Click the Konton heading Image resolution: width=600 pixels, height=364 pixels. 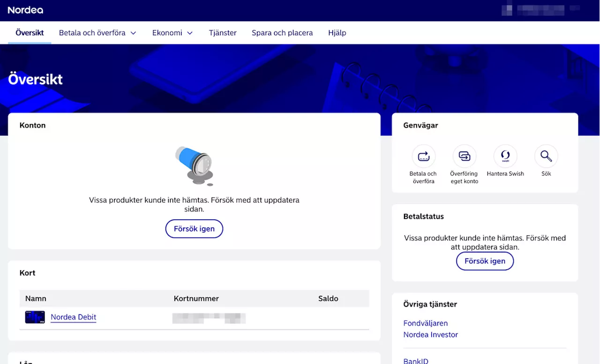coord(32,126)
